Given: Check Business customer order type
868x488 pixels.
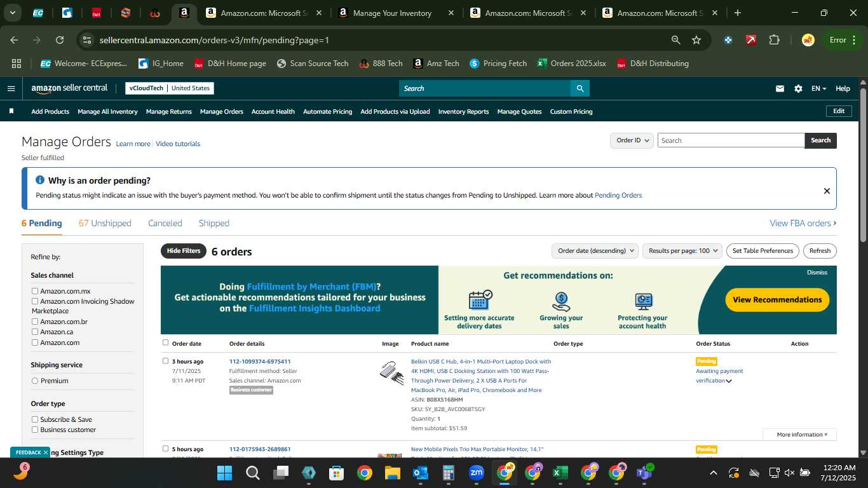Looking at the screenshot, I should click(x=35, y=430).
